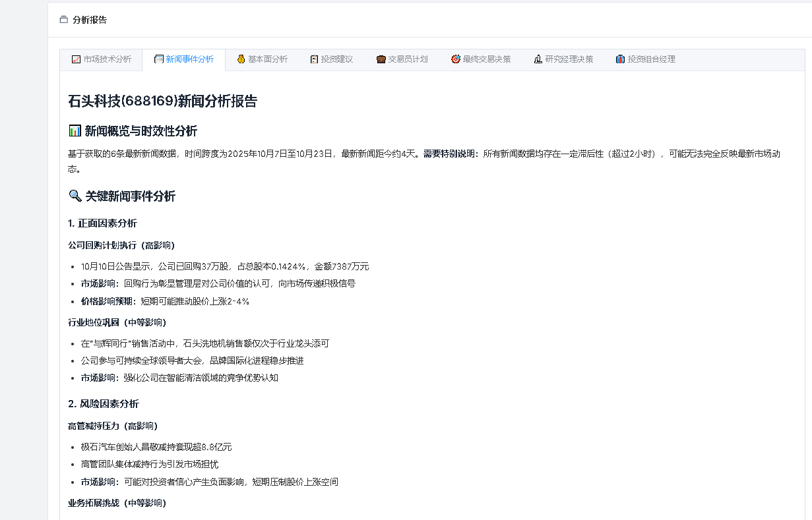The width and height of the screenshot is (812, 520).
Task: Click the target icon beside 最终交易决策
Action: click(x=455, y=59)
